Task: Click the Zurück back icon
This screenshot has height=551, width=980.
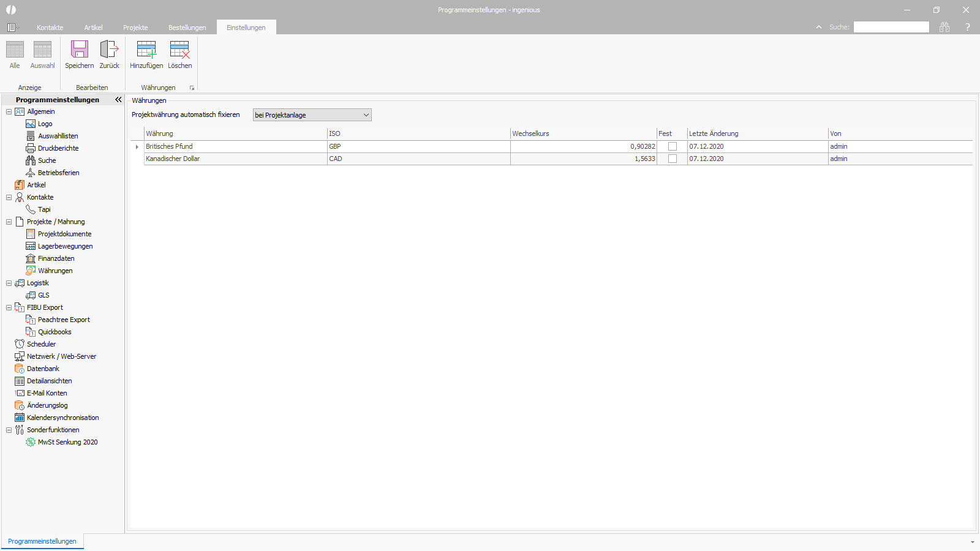Action: pyautogui.click(x=110, y=50)
